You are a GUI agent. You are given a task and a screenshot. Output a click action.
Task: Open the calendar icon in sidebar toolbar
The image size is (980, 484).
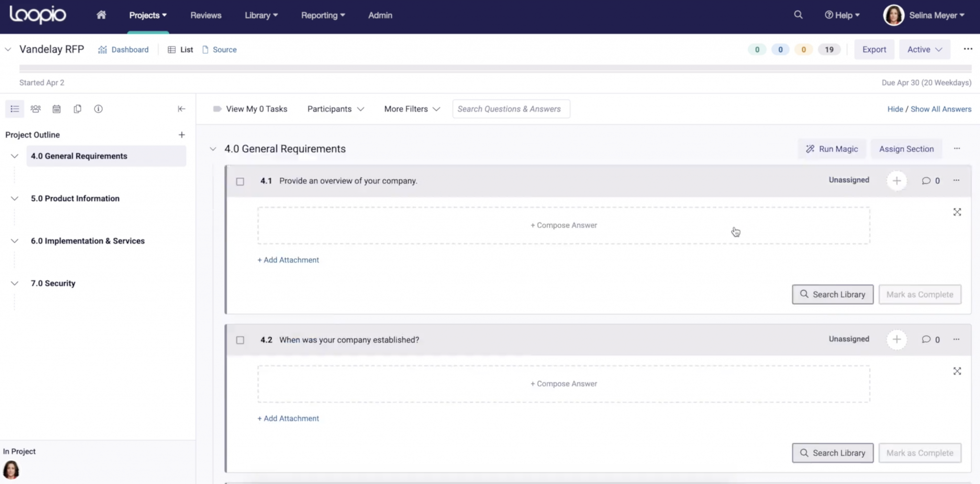pos(56,109)
